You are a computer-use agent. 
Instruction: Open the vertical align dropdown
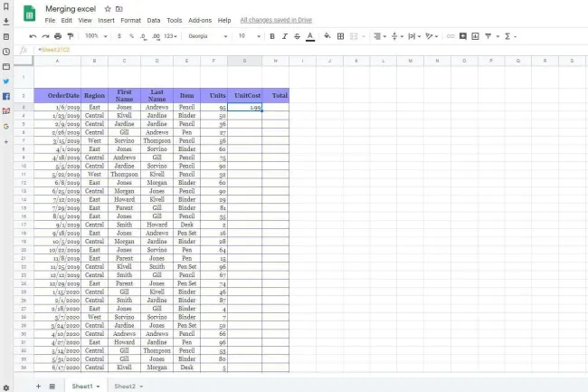click(397, 36)
